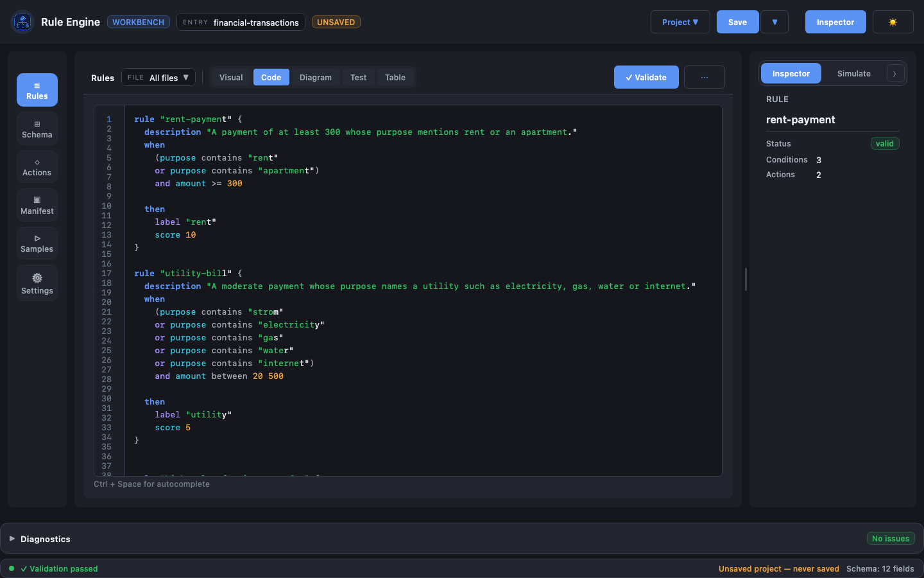Open the Settings gear section

[37, 283]
